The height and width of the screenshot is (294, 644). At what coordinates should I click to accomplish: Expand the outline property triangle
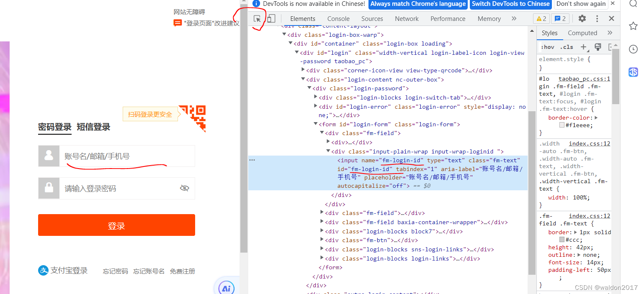(579, 255)
